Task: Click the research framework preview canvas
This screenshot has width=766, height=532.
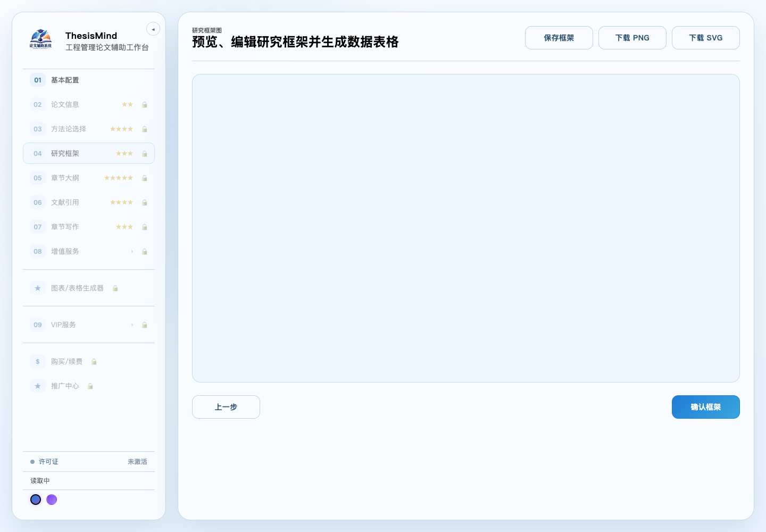Action: coord(466,228)
